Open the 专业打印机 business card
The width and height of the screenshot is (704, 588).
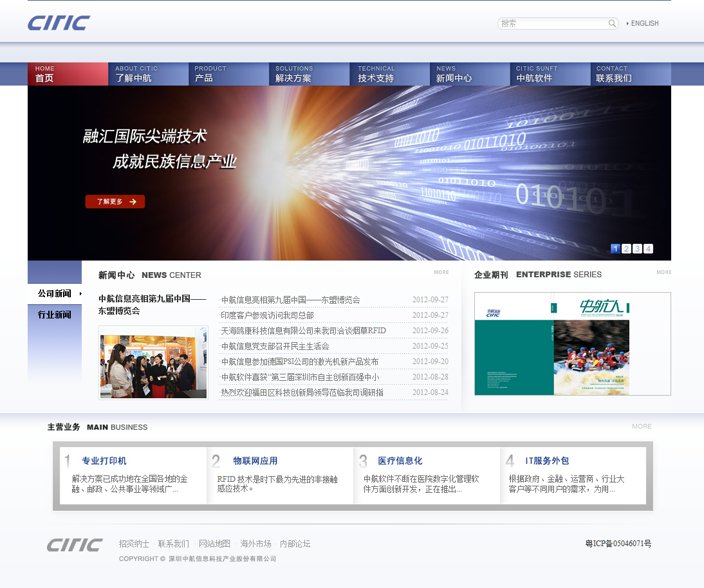[x=104, y=461]
